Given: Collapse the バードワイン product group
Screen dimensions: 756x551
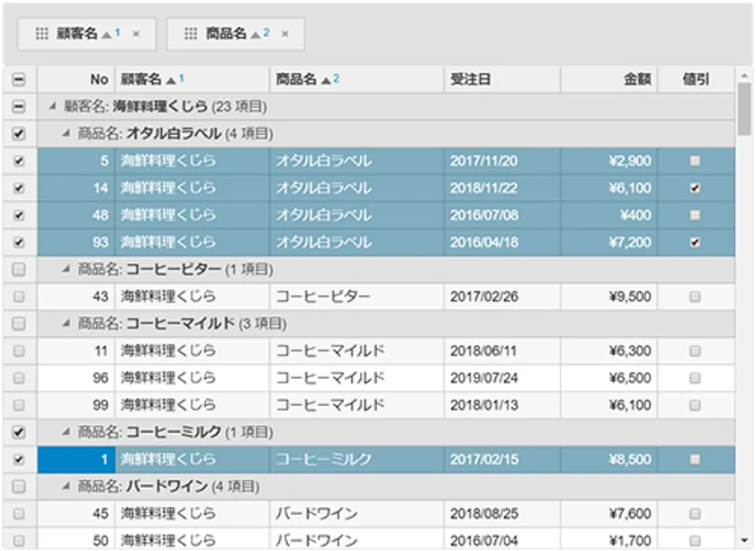Looking at the screenshot, I should click(67, 487).
